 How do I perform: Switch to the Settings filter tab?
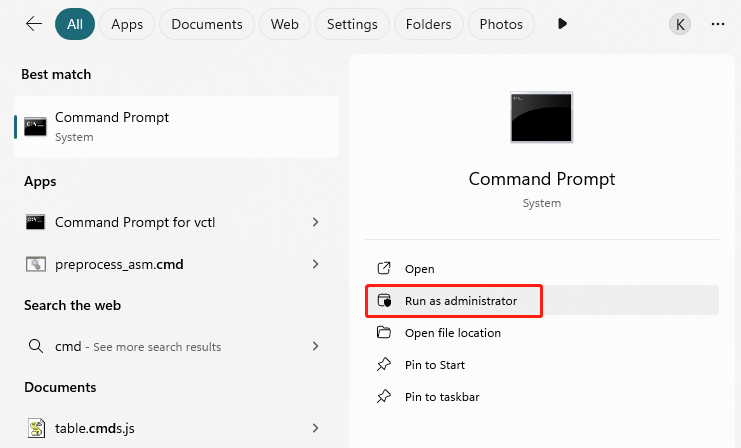coord(352,24)
